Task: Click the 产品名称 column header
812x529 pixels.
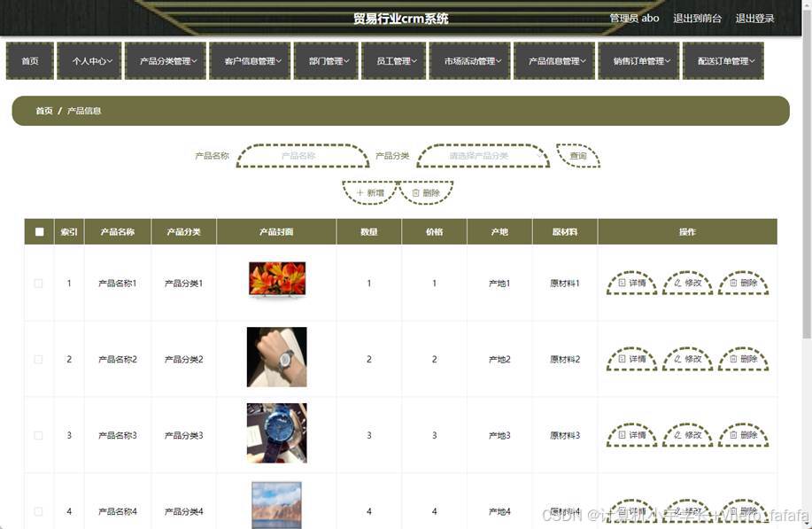Action: click(x=118, y=231)
